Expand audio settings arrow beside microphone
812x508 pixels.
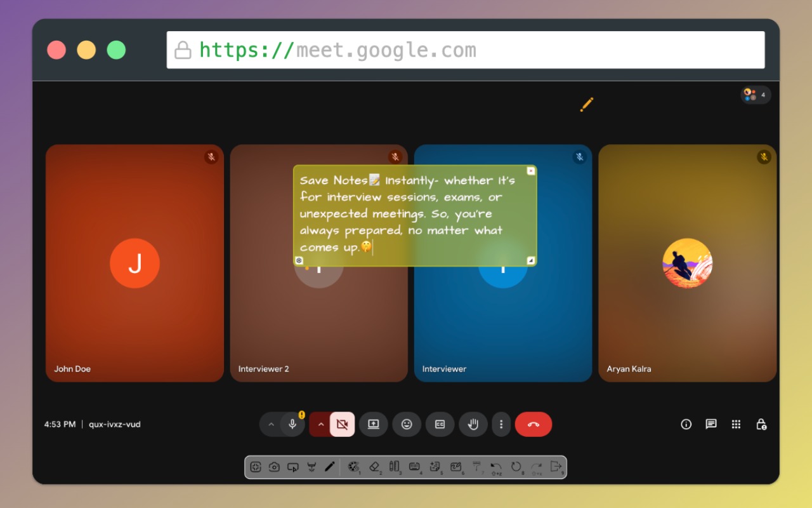(x=271, y=424)
